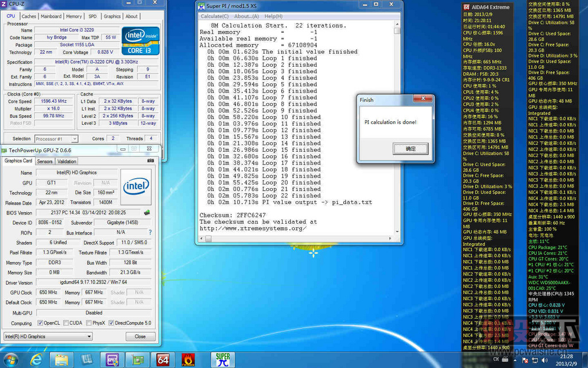Toggle the OpenCL checkbox in GPU-Z
Screen dimensions: 588x368
(x=40, y=323)
